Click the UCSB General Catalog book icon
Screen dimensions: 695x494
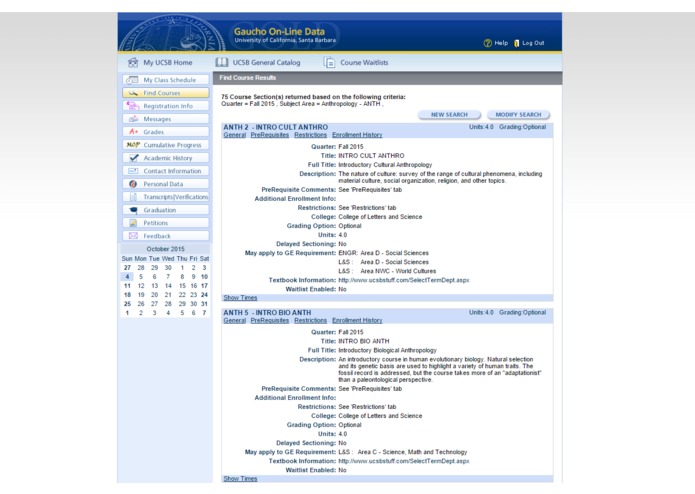(222, 62)
